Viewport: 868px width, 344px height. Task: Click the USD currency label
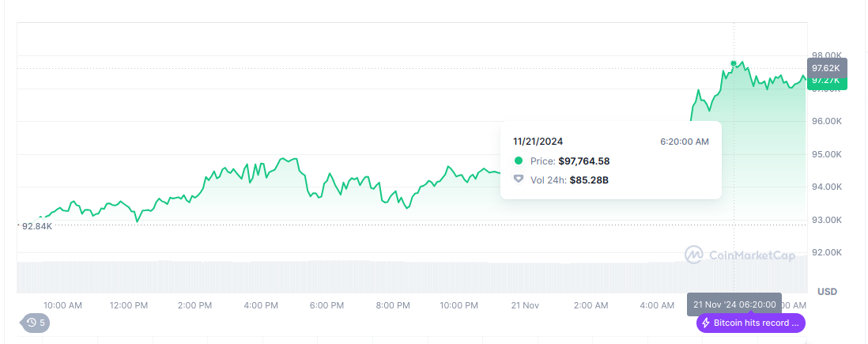(827, 292)
